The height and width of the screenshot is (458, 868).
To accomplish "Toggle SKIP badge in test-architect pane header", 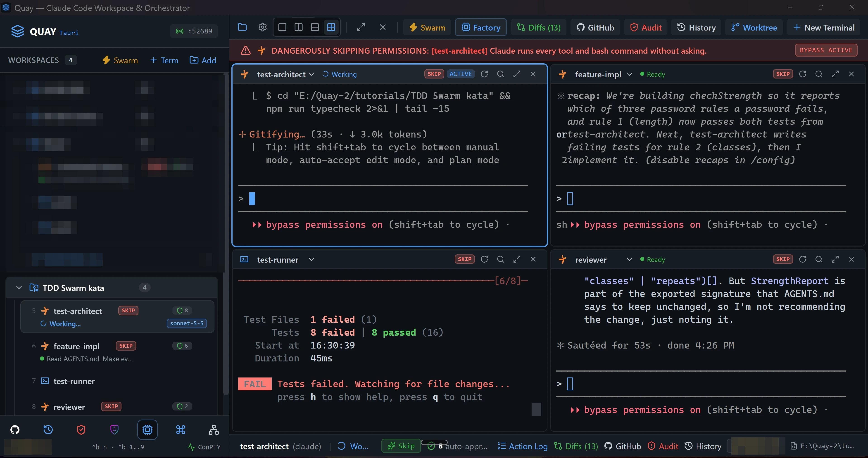I will pos(434,74).
